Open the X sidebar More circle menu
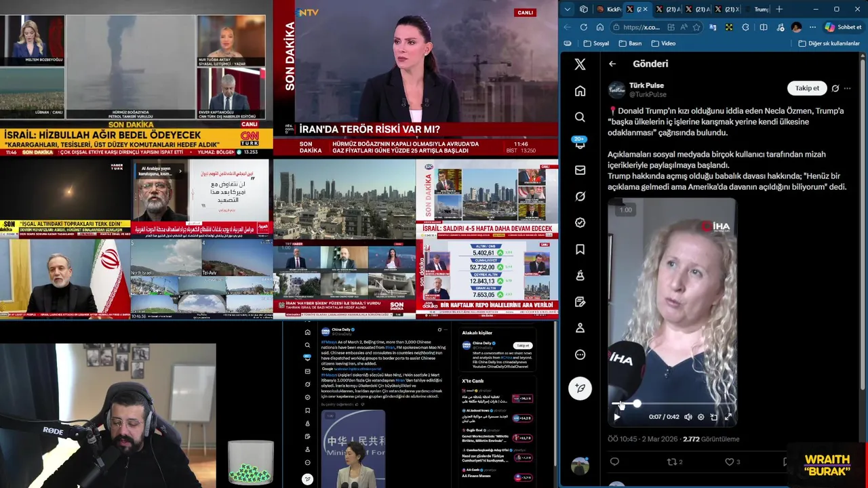 [x=580, y=354]
